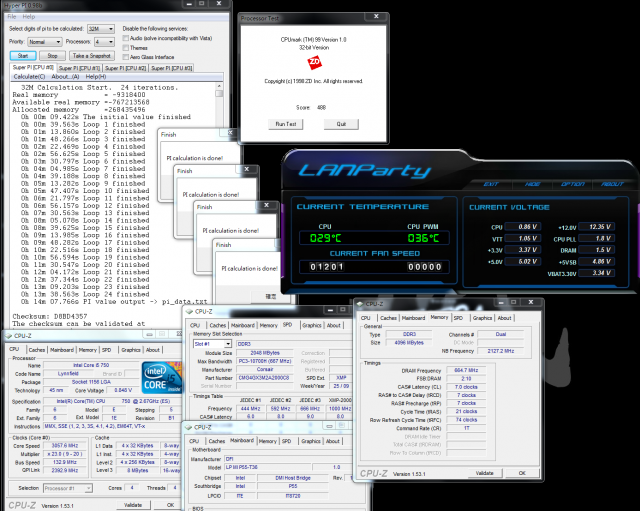
Task: Click the DRAM Frequency value field
Action: (x=466, y=370)
